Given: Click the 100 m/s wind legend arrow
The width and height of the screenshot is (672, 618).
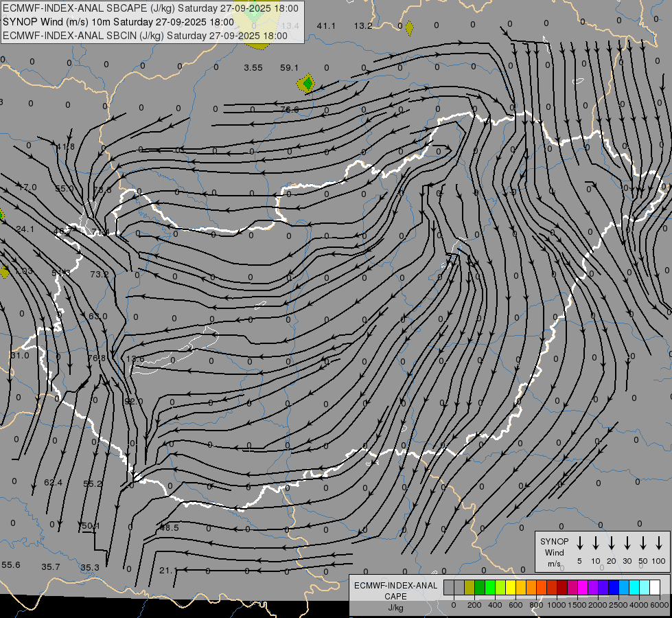Looking at the screenshot, I should [x=659, y=543].
